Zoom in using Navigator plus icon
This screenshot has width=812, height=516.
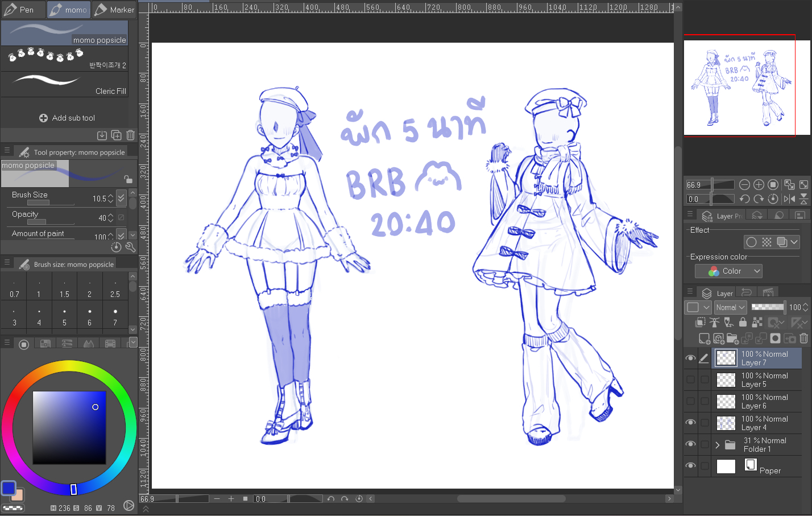759,184
